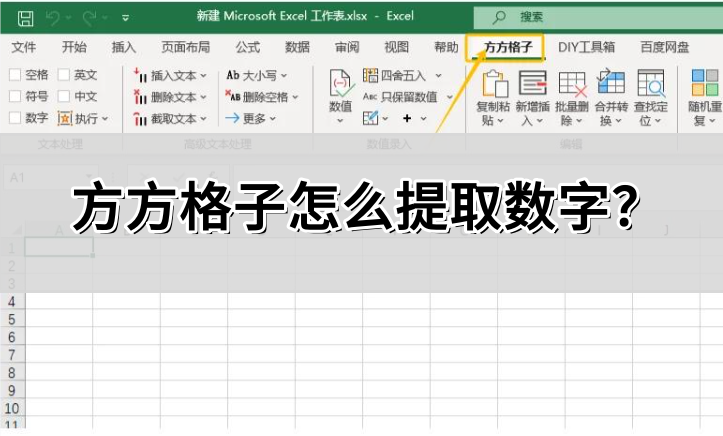Expand the 删除空格 dropdown arrow

pyautogui.click(x=295, y=97)
